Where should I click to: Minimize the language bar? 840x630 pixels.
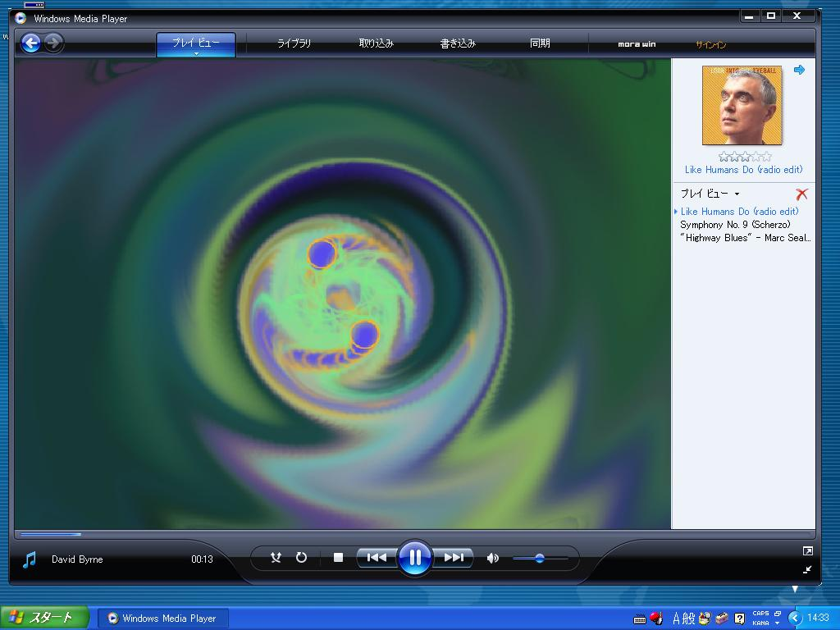[778, 614]
